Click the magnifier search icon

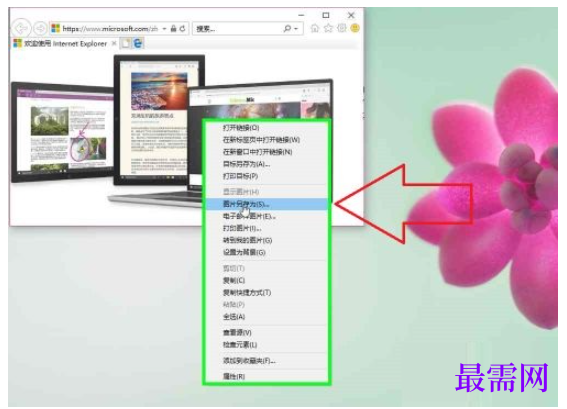(x=287, y=28)
